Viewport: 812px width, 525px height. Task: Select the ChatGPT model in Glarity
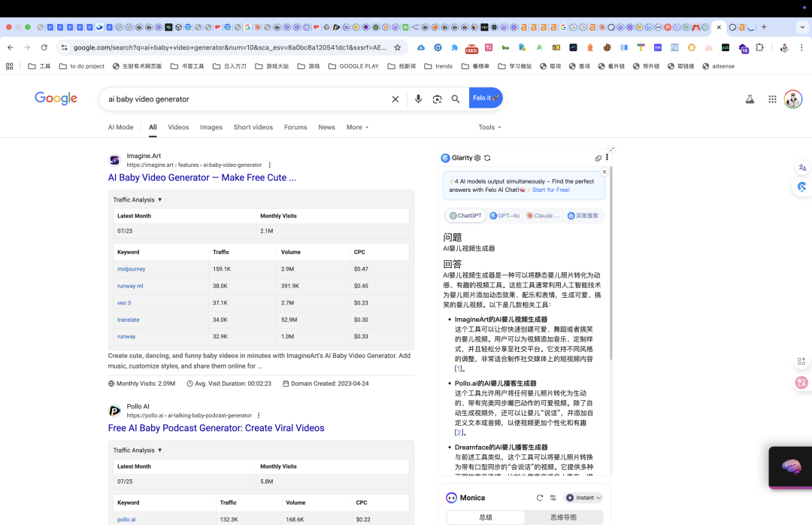[465, 216]
